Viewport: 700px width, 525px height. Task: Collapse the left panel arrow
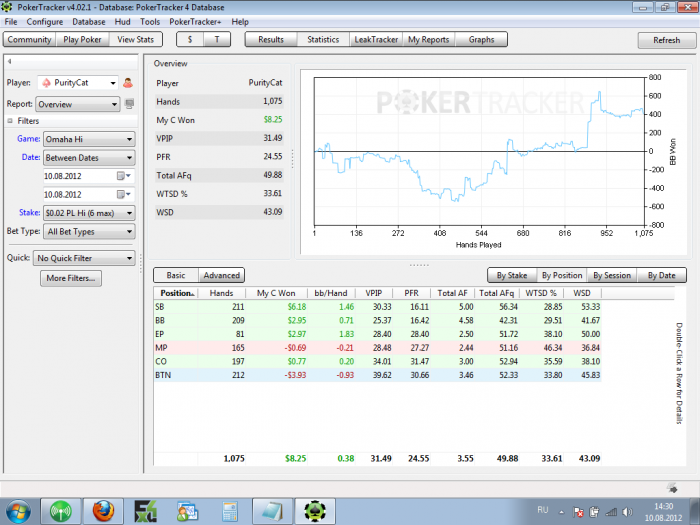[9, 62]
